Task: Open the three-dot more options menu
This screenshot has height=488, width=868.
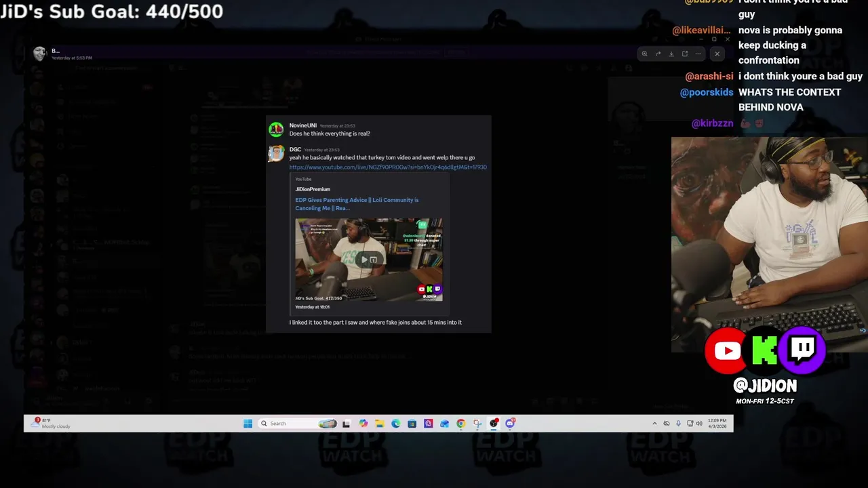Action: [x=698, y=54]
